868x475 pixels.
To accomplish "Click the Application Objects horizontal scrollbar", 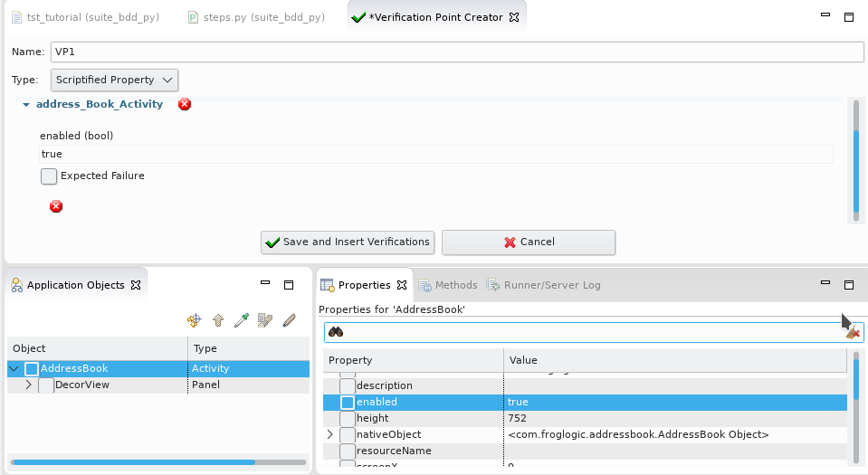I will 133,462.
